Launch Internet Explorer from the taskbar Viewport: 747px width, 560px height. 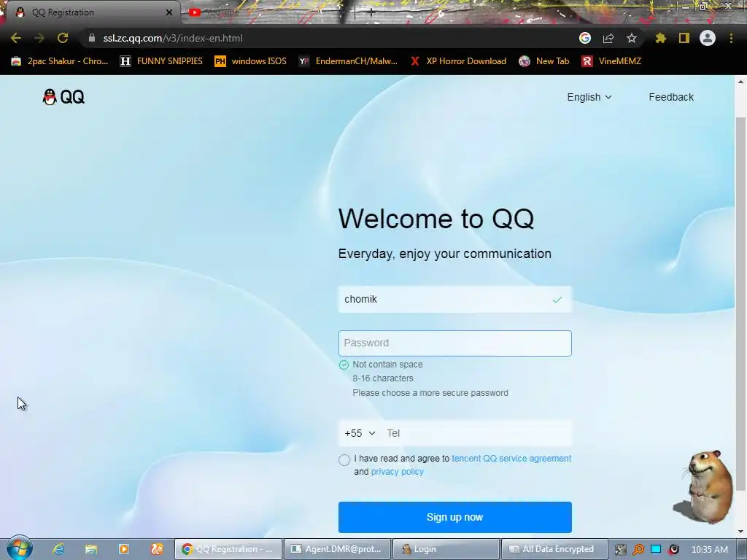coord(58,549)
